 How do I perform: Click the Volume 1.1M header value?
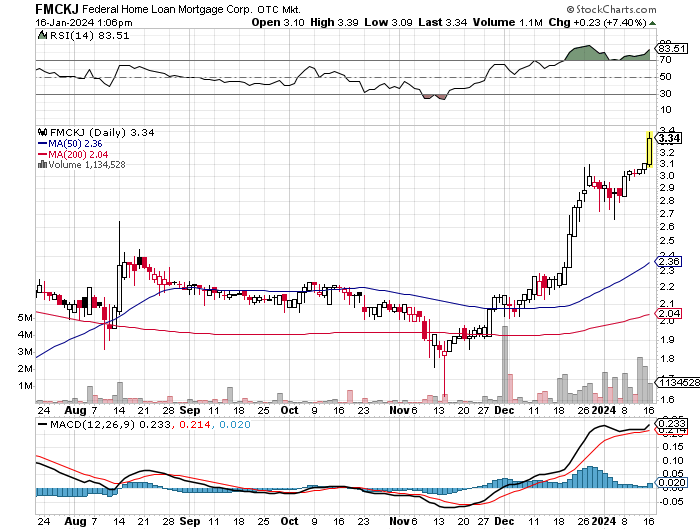click(508, 22)
